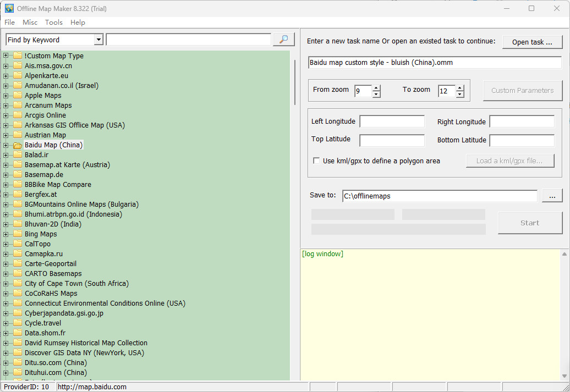The height and width of the screenshot is (392, 570).
Task: Click the Open task ... button
Action: click(x=532, y=42)
